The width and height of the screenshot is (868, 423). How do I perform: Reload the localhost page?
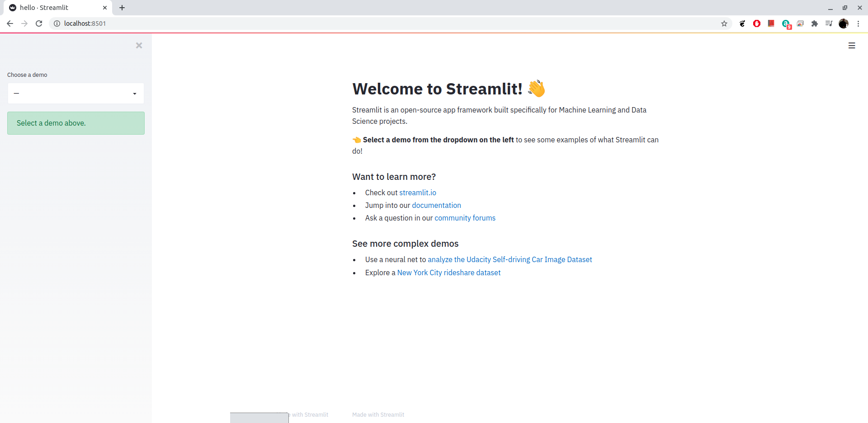click(39, 23)
